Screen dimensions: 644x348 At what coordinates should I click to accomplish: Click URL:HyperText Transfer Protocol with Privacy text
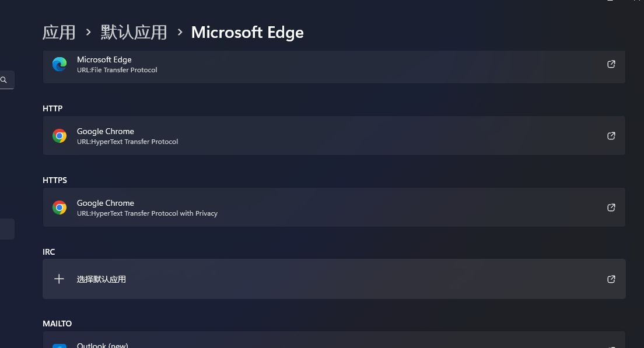[x=147, y=213]
